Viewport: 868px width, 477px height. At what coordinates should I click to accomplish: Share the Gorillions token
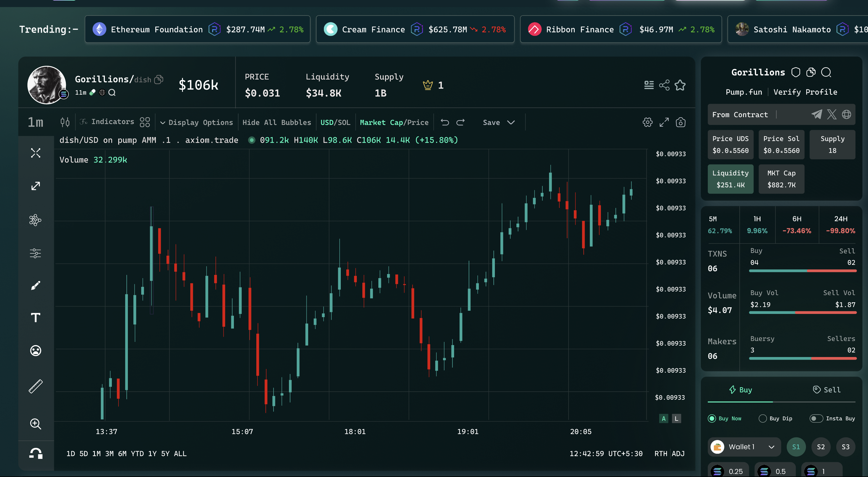point(664,85)
